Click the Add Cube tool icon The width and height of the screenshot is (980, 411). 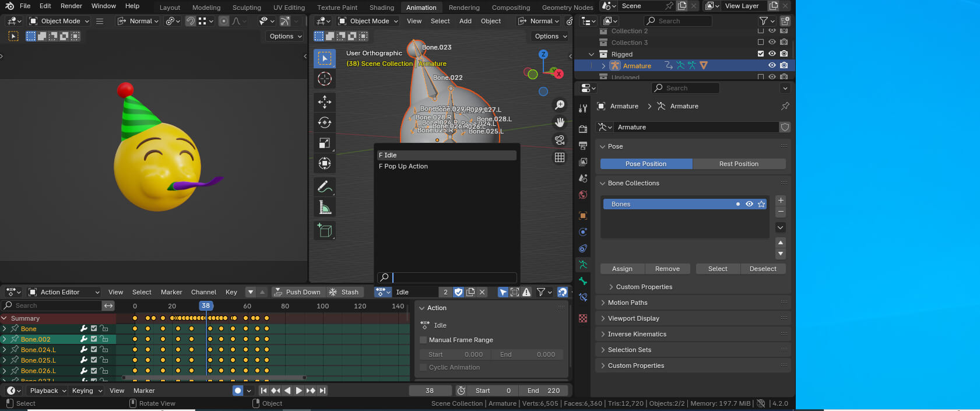[x=325, y=231]
